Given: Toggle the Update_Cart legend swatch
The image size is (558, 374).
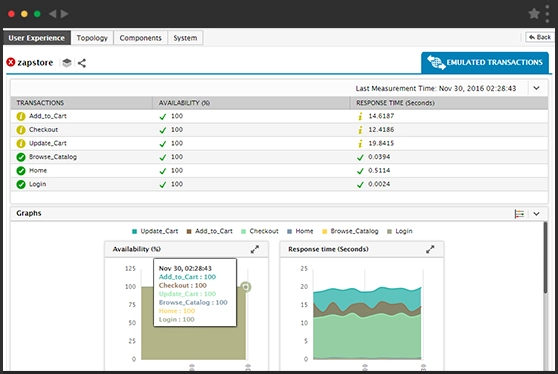Looking at the screenshot, I should pyautogui.click(x=134, y=232).
